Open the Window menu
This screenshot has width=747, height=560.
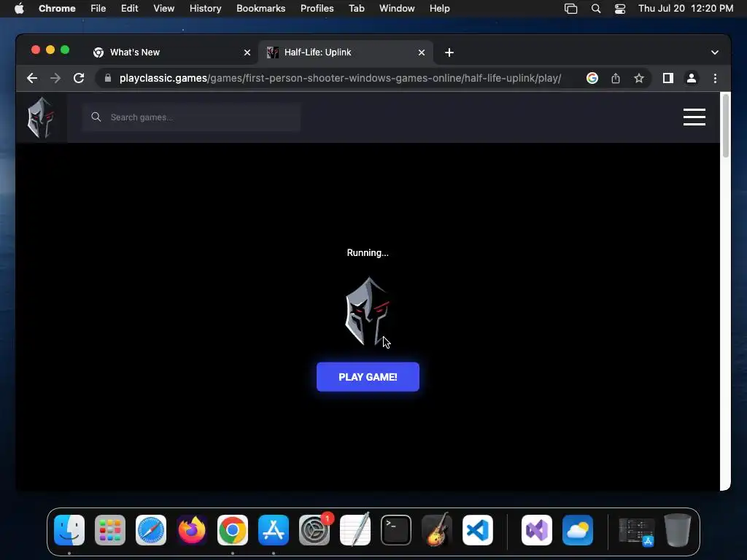pyautogui.click(x=397, y=9)
